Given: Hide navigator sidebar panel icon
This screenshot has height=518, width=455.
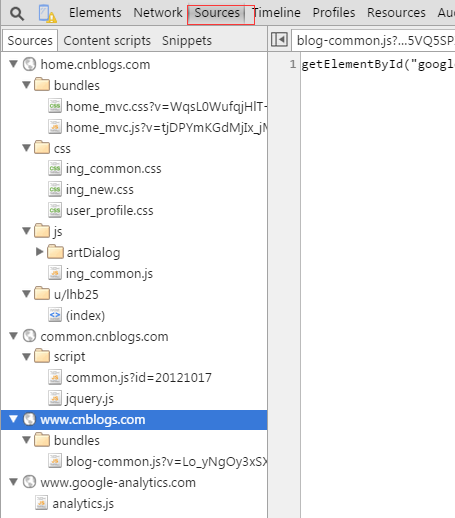Looking at the screenshot, I should tap(279, 40).
